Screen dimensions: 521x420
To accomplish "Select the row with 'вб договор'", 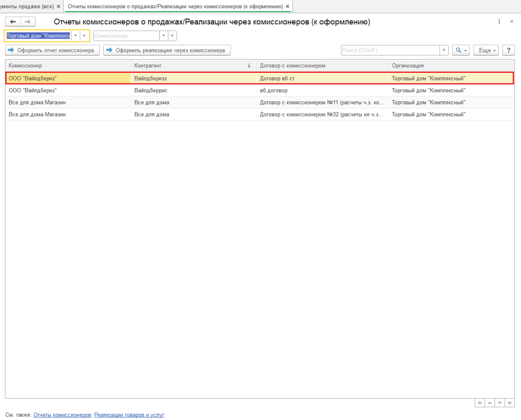I will (260, 91).
